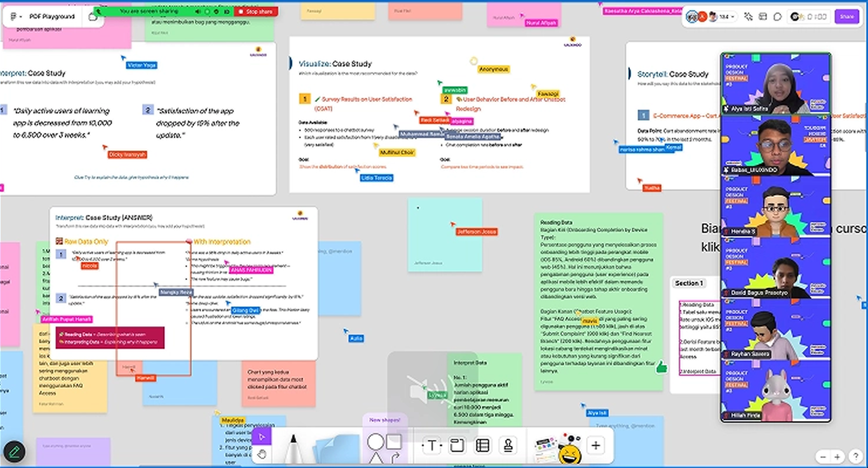Select the Move arrow tool in toolbar
This screenshot has height=468, width=868.
coord(261,437)
